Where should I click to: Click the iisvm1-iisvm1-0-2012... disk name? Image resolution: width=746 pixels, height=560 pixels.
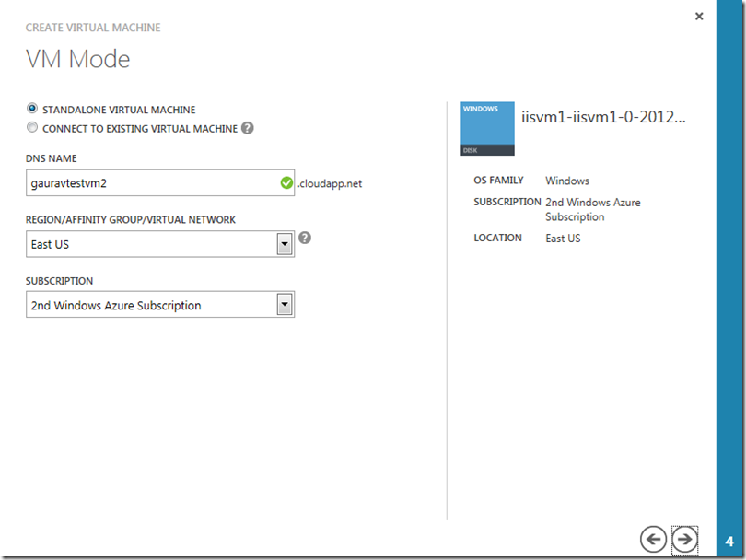click(603, 117)
